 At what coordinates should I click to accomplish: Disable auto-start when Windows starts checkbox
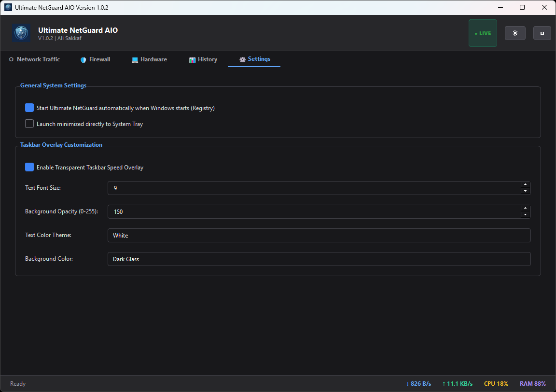pyautogui.click(x=29, y=108)
